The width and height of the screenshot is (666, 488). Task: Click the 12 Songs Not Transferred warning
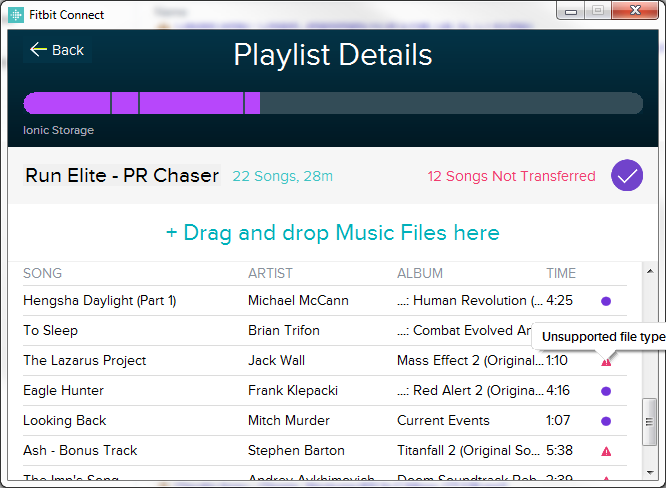pos(511,176)
